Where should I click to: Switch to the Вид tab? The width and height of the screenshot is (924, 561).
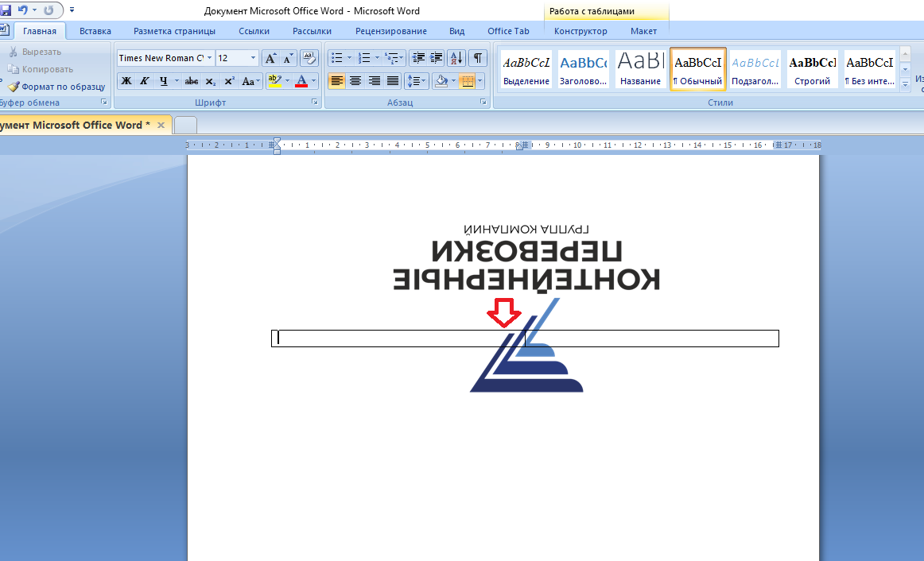(x=456, y=31)
